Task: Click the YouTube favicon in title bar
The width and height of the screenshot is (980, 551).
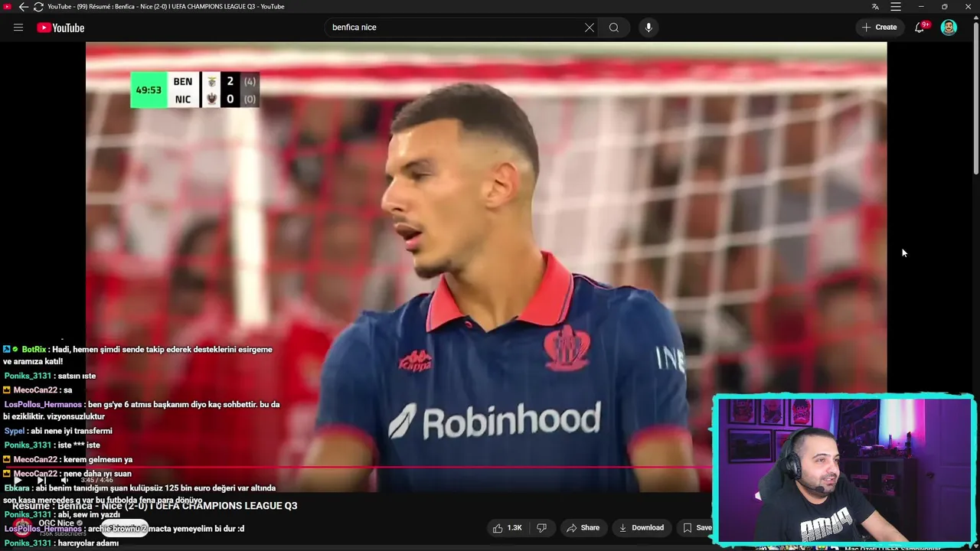Action: [x=7, y=7]
